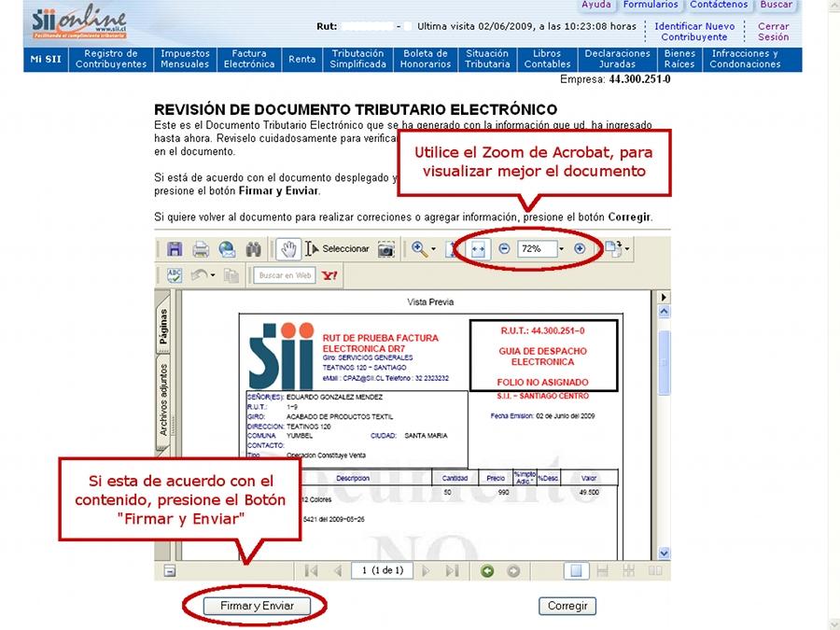This screenshot has width=840, height=630.
Task: Print the document with the printer icon
Action: (201, 249)
